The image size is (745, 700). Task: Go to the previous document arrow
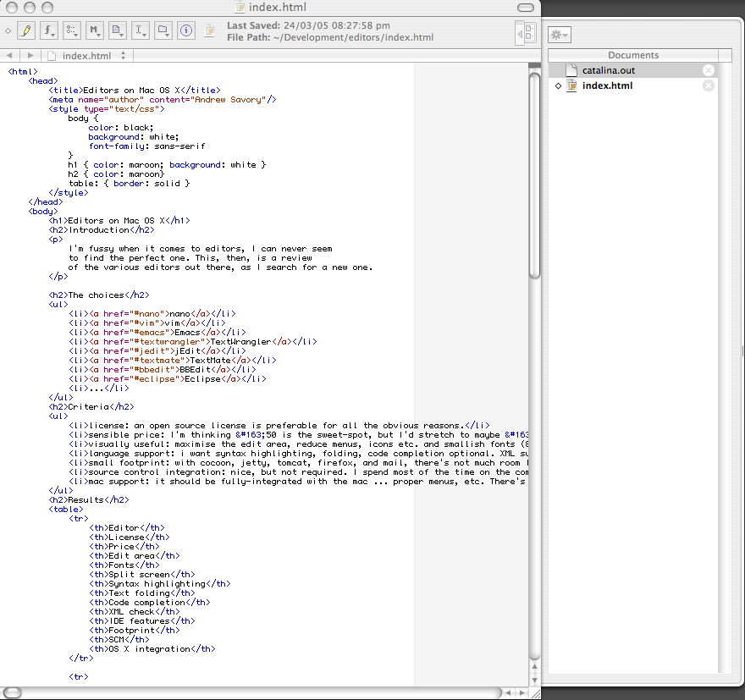[x=9, y=56]
